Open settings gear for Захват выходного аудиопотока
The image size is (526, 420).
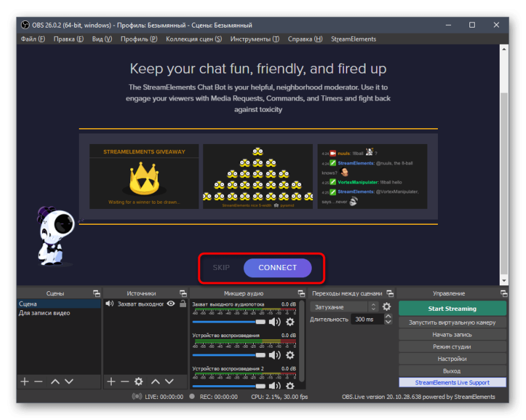290,322
